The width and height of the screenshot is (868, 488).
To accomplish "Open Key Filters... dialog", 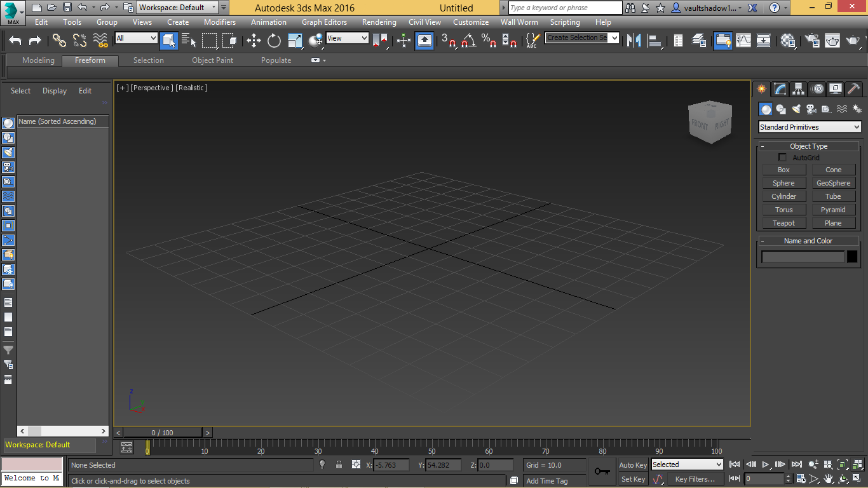I will coord(695,479).
